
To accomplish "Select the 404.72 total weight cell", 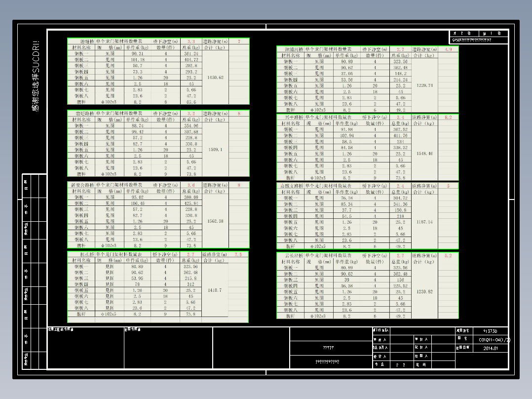I will click(x=191, y=60).
